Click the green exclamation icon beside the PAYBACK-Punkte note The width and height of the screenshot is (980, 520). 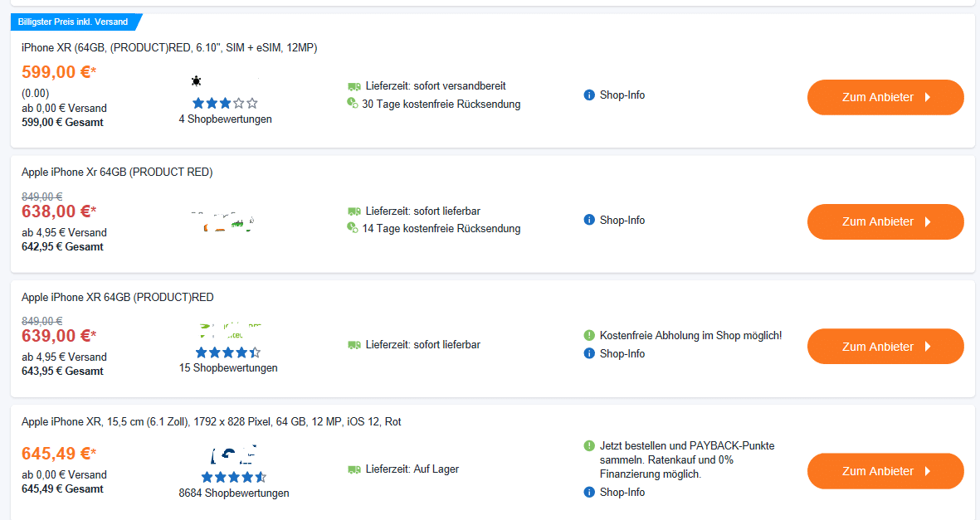point(589,445)
